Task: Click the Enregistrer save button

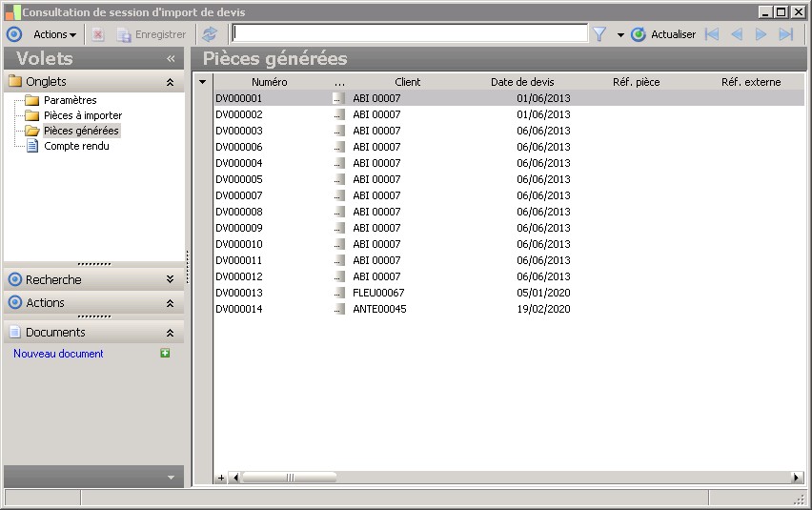Action: (x=152, y=34)
